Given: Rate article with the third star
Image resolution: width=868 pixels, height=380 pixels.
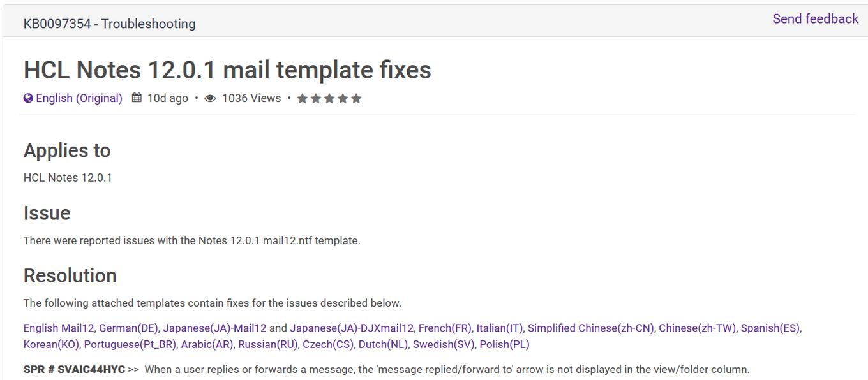Looking at the screenshot, I should tap(329, 98).
